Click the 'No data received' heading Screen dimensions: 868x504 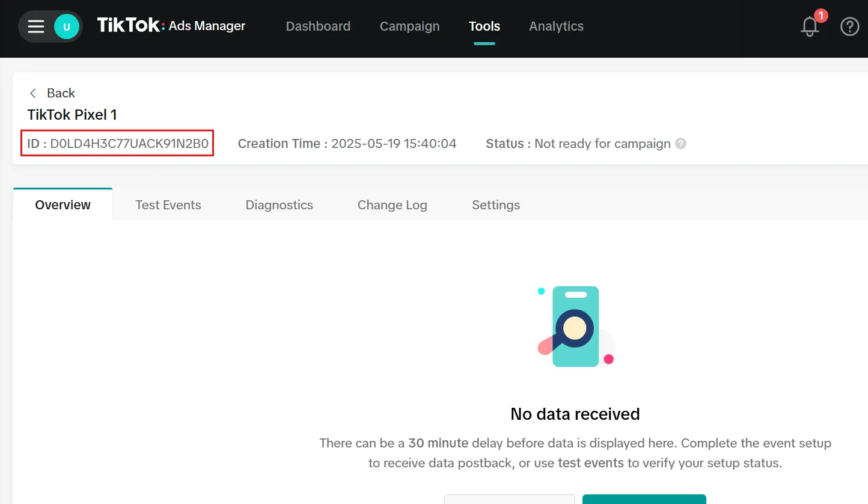[x=575, y=414]
